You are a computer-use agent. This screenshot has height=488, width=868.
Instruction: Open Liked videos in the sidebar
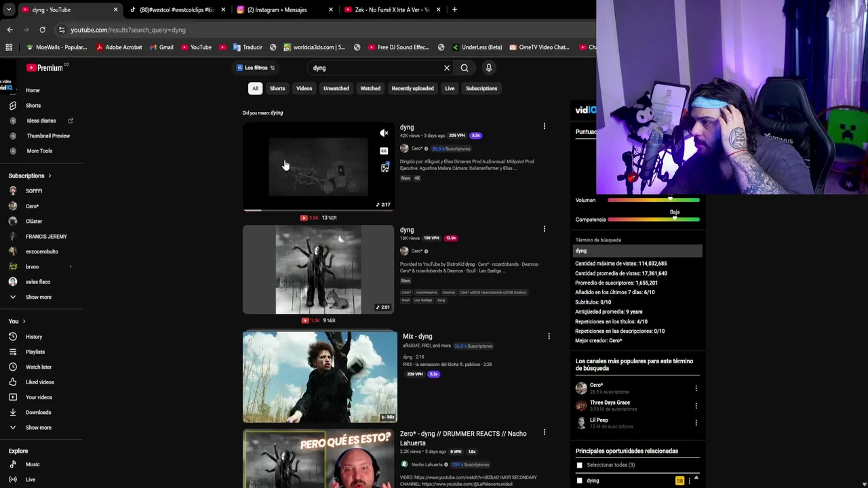coord(41,382)
